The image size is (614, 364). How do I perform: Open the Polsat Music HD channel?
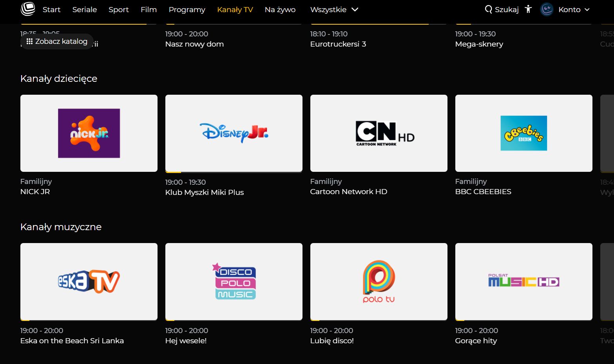523,281
